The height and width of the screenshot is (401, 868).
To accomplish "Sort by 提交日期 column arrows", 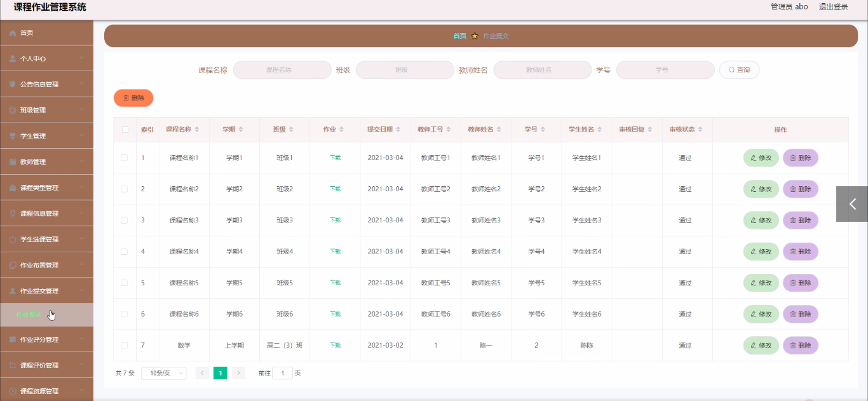I will point(398,130).
